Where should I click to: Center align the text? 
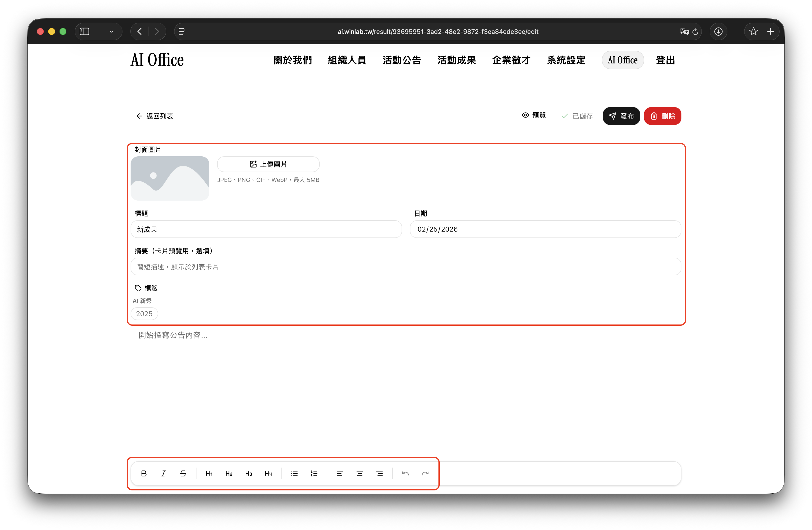360,473
